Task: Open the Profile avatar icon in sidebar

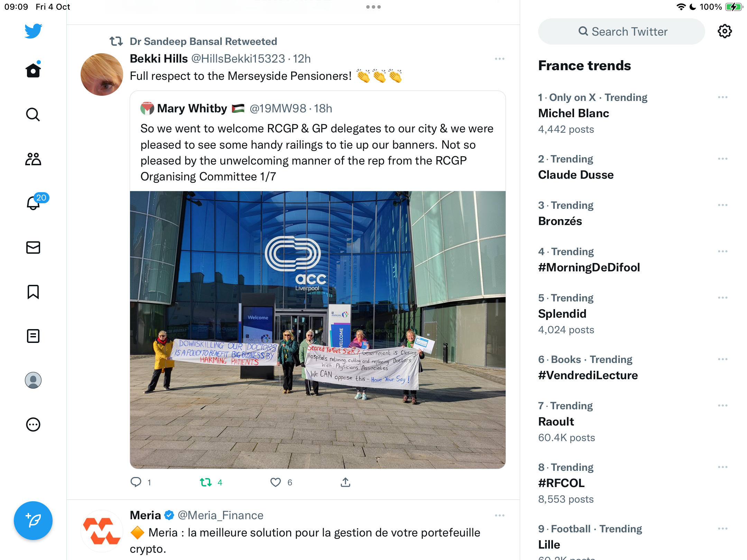Action: click(x=33, y=380)
